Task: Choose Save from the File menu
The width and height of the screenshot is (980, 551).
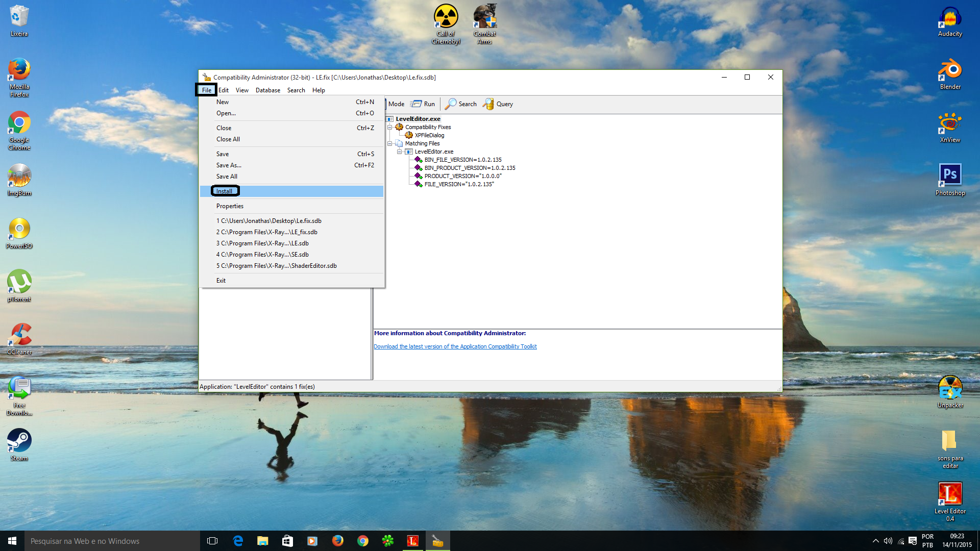Action: coord(291,154)
